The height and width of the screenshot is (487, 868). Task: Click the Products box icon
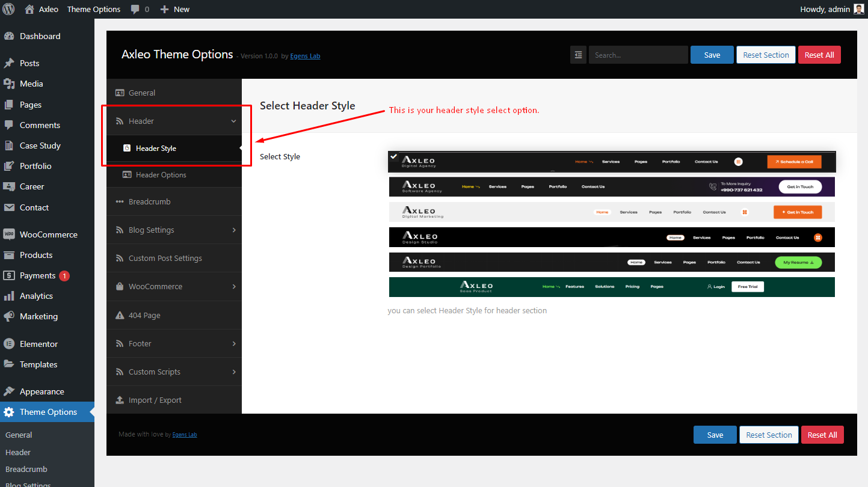click(9, 255)
